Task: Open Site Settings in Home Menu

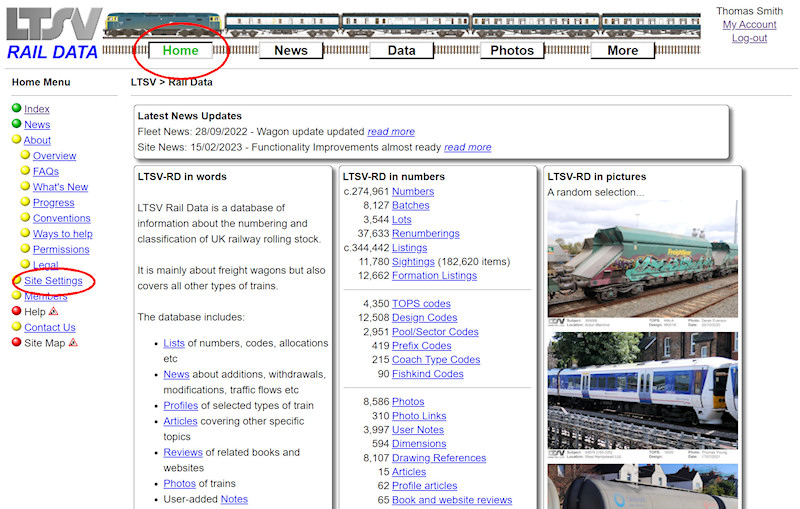Action: (53, 281)
